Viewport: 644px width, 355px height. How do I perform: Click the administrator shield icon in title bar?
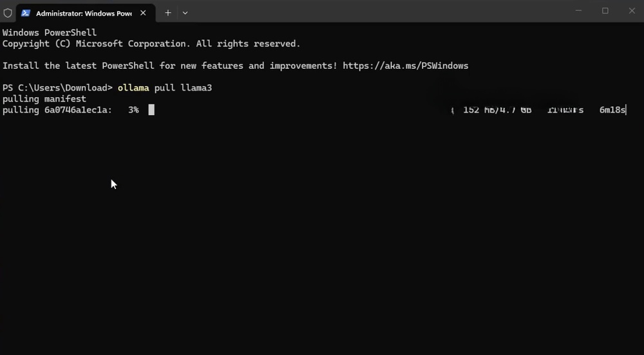[x=7, y=13]
